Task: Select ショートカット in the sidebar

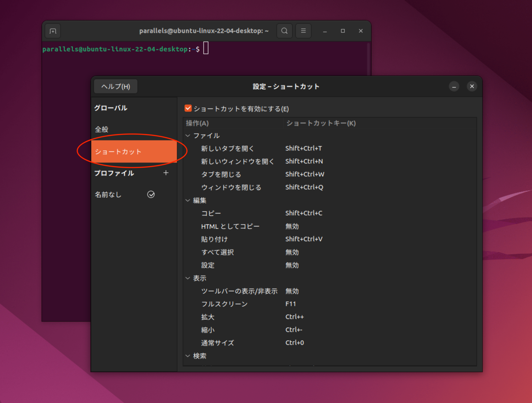Action: (x=134, y=151)
